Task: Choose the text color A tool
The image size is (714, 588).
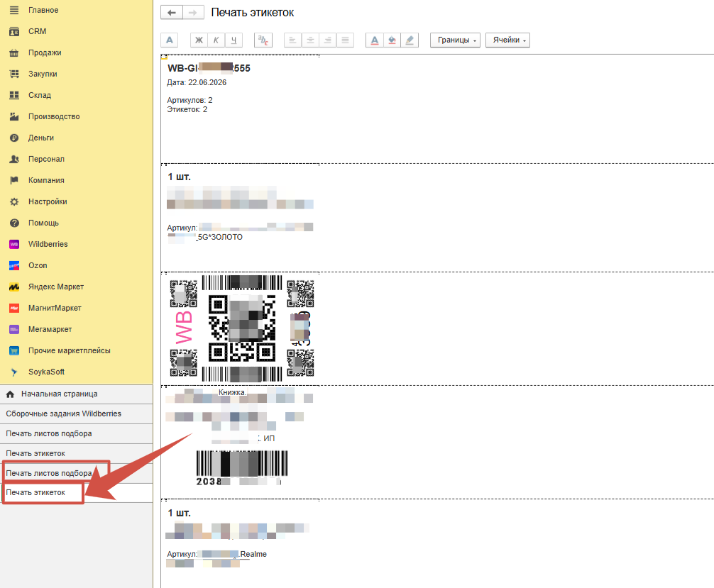Action: [x=374, y=40]
